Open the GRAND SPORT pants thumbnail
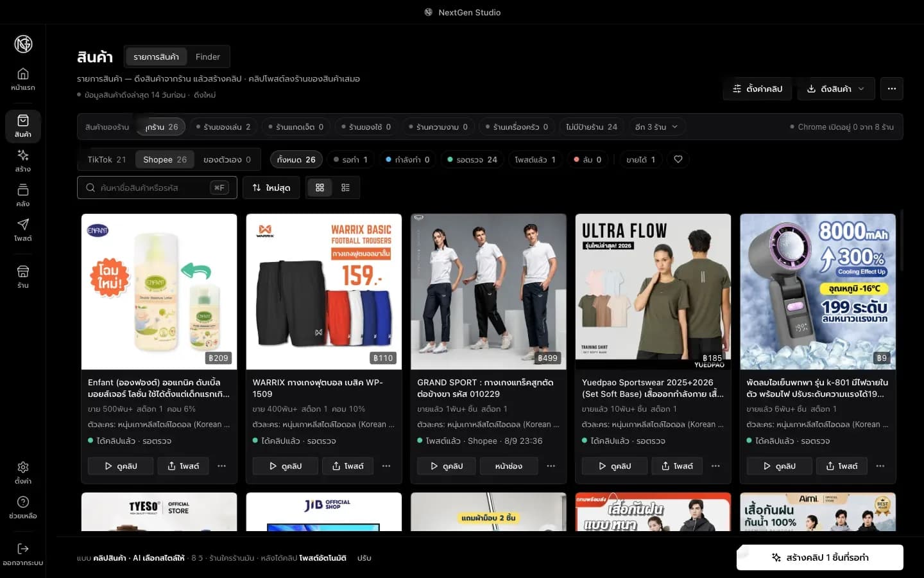 488,292
